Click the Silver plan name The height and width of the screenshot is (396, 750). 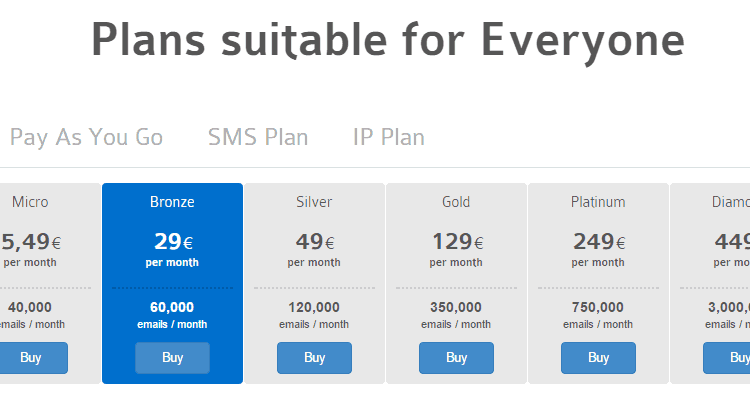coord(314,202)
